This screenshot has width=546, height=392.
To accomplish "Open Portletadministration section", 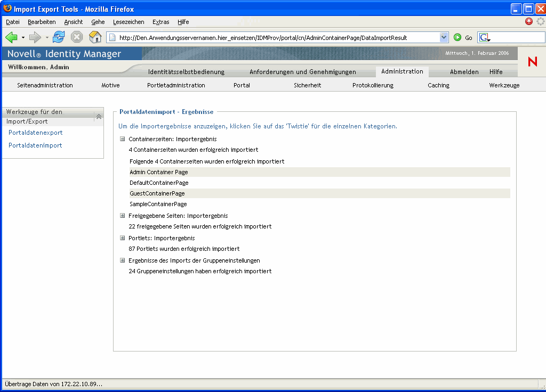I will tap(176, 85).
